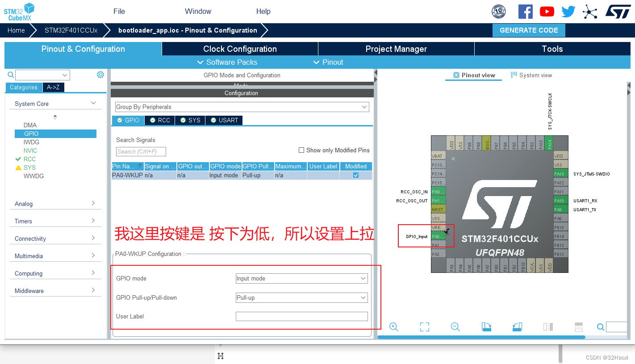Click the GENERATE CODE button
635x364 pixels.
(x=529, y=30)
